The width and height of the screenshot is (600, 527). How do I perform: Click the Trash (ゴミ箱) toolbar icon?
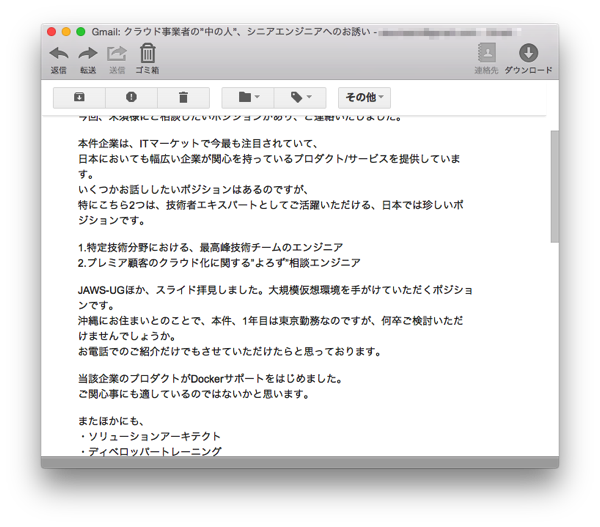point(147,53)
